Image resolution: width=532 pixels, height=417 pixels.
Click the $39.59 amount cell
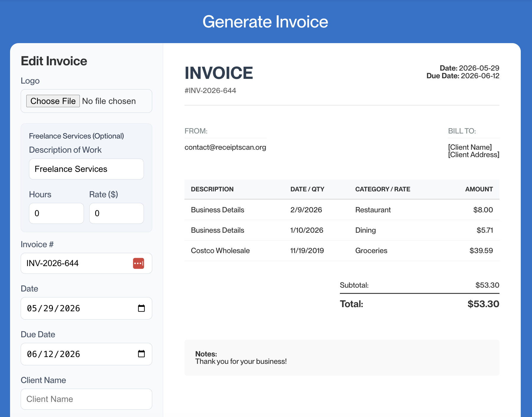click(481, 250)
